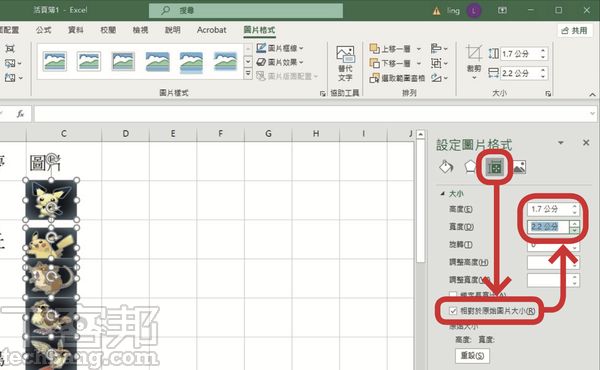
Task: Select the first picture style thumbnail
Action: pyautogui.click(x=54, y=61)
